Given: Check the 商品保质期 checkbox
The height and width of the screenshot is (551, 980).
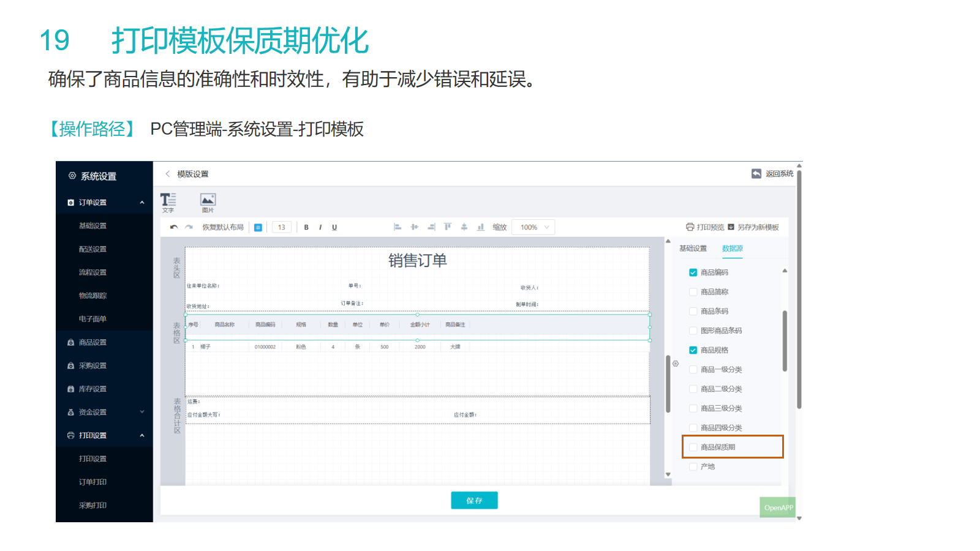Looking at the screenshot, I should 693,448.
